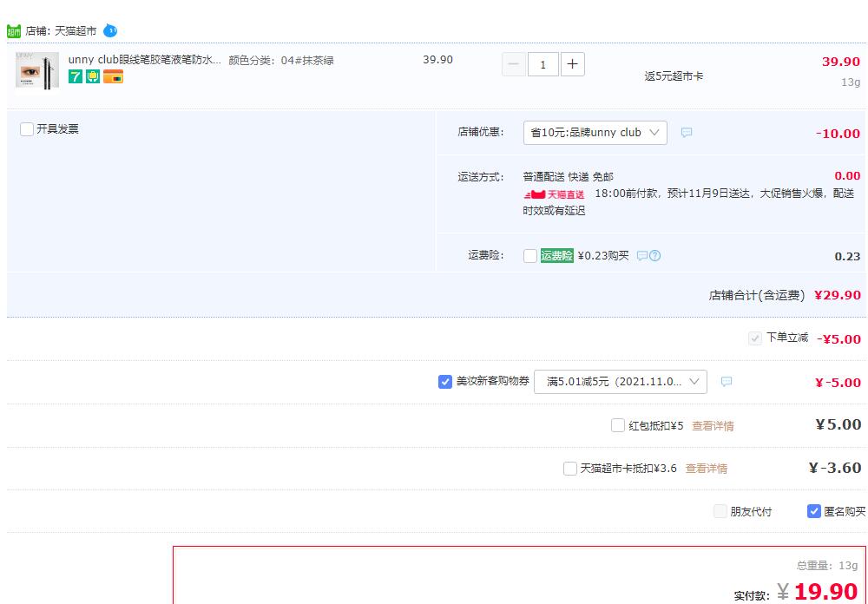Click the green Tmall Supermarket store icon
The height and width of the screenshot is (604, 868).
coord(14,31)
